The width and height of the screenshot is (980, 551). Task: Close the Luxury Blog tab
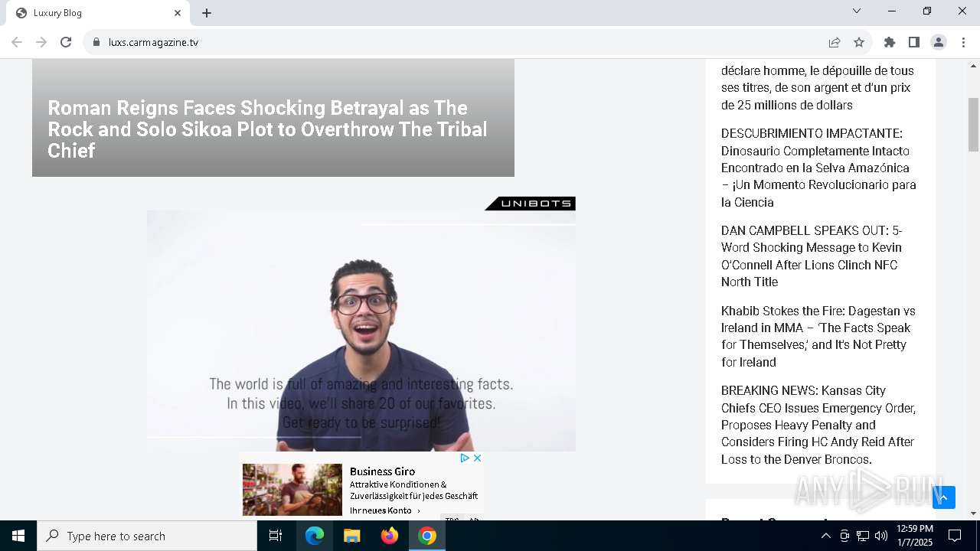178,13
